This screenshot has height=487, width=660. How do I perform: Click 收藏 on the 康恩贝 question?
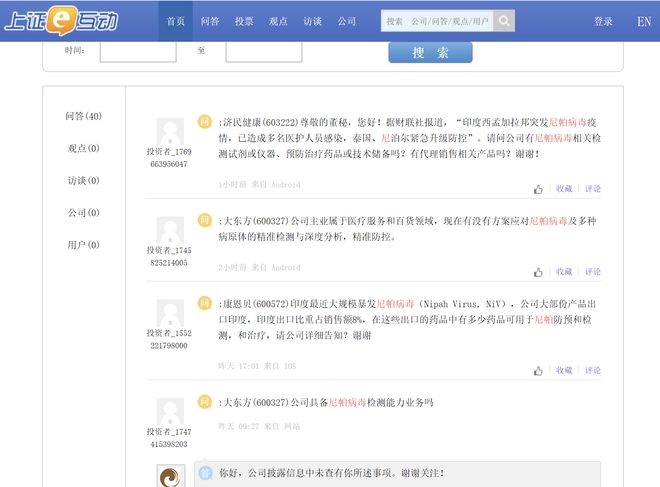tap(564, 370)
